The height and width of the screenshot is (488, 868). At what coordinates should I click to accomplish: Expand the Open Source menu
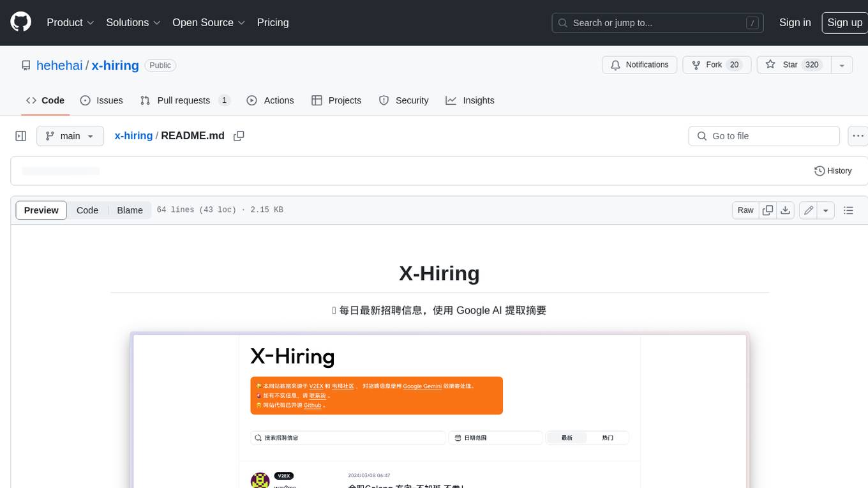pos(209,22)
